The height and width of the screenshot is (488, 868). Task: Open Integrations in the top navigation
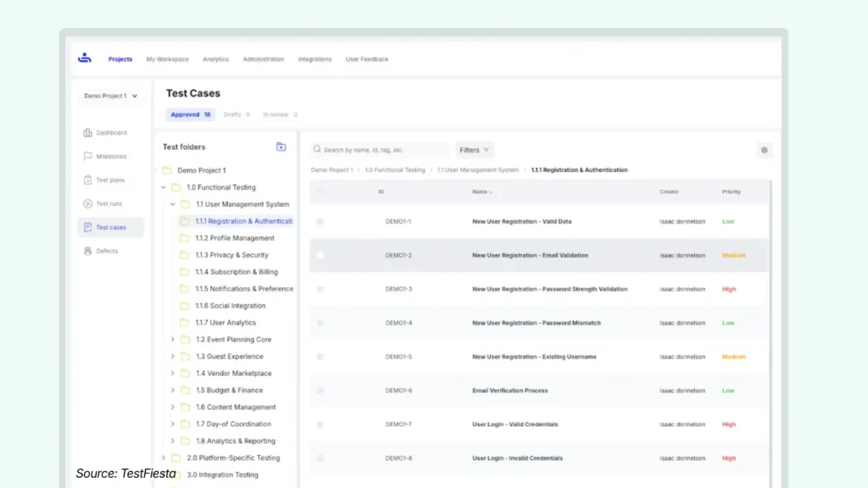pyautogui.click(x=315, y=59)
